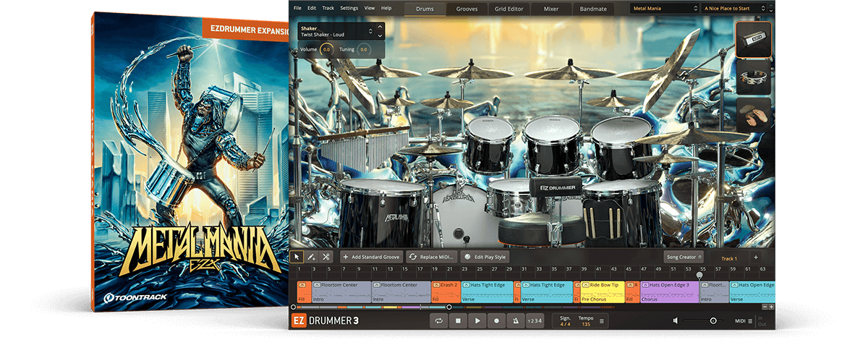Click the Record button
Screen dimensions: 868x353
click(x=496, y=320)
